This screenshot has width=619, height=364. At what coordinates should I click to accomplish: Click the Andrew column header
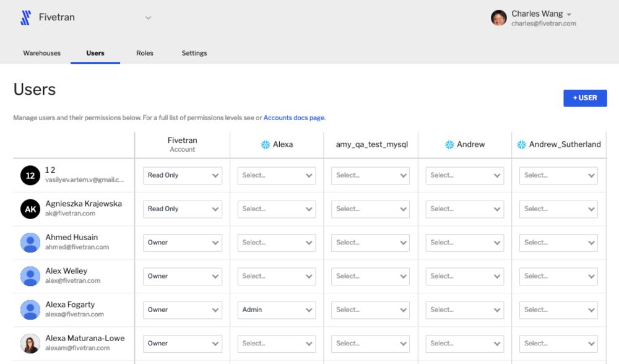click(471, 144)
